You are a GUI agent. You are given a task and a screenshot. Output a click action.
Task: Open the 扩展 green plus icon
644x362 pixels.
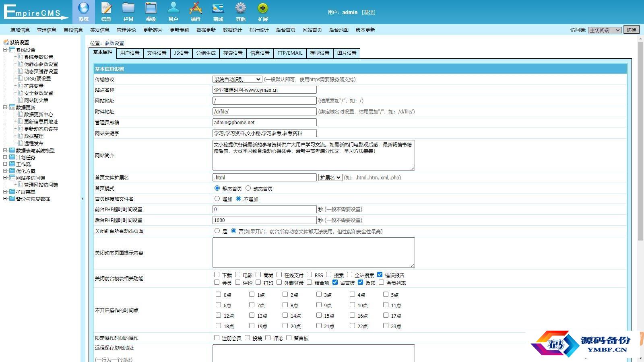pos(263,8)
